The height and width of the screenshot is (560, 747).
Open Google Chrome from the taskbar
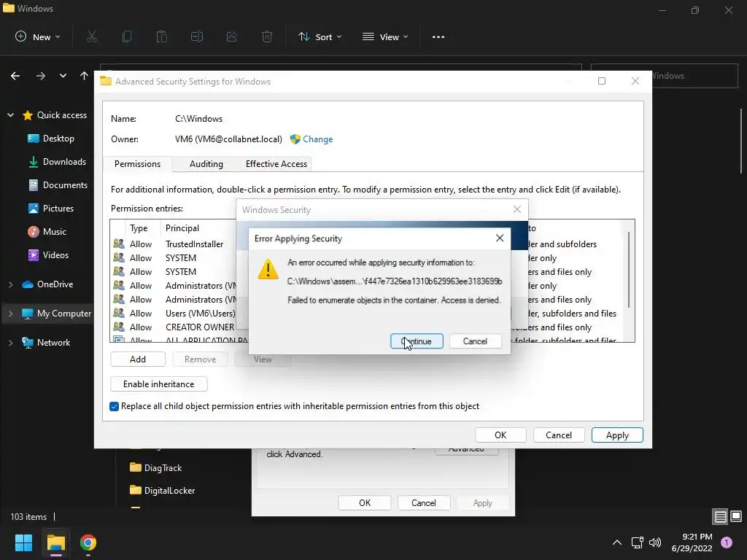[x=88, y=542]
